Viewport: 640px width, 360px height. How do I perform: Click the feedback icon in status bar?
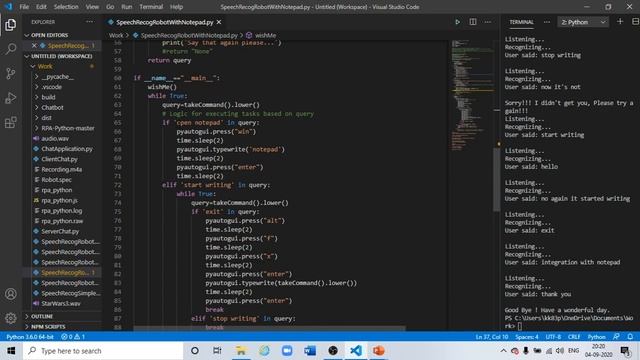(616, 337)
